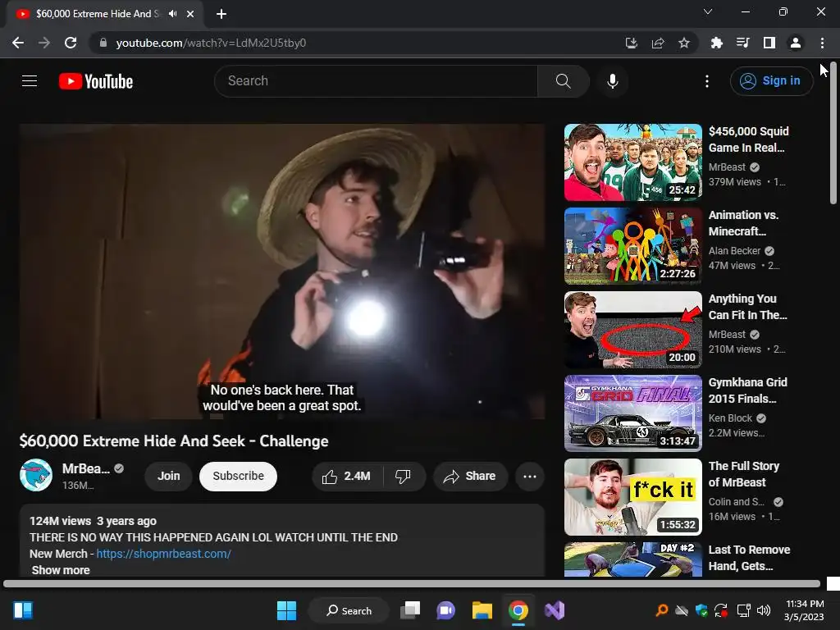Start voice search with microphone icon
This screenshot has width=840, height=630.
612,81
